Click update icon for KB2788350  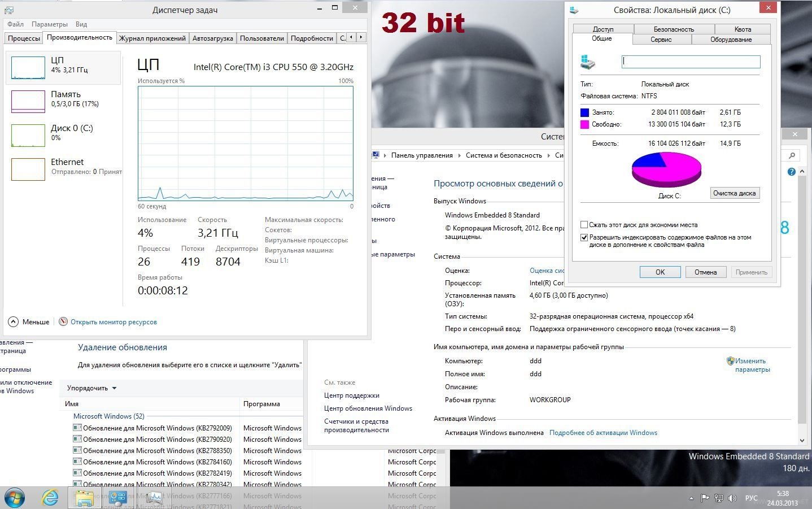click(x=77, y=450)
